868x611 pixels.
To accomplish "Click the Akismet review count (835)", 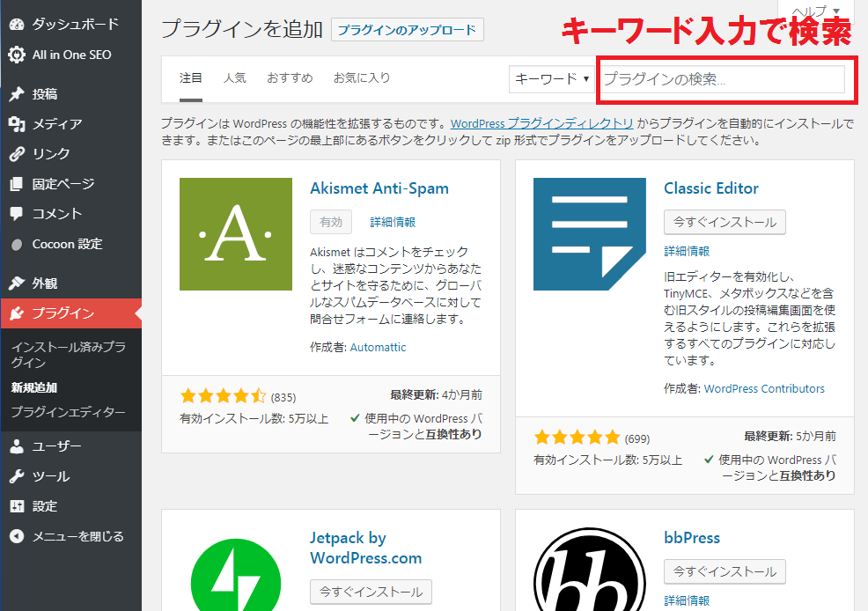I will point(283,397).
